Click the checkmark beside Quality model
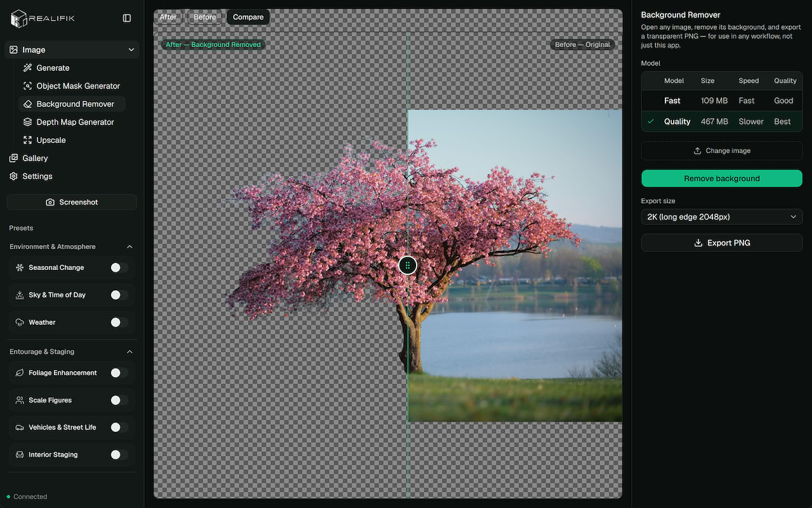 click(651, 121)
